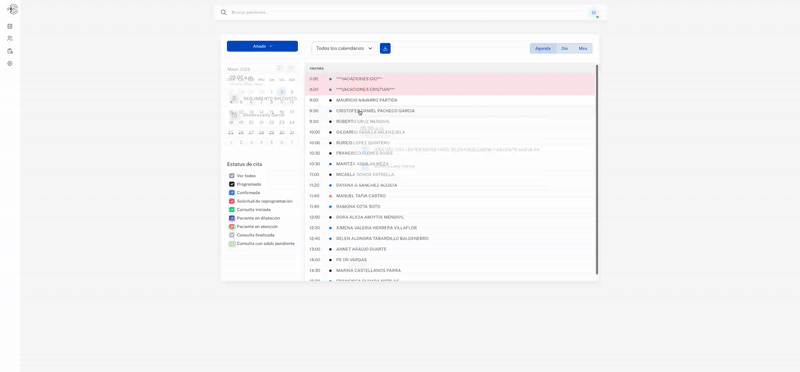This screenshot has height=372, width=800.
Task: Open the VACACIONES GIO entry
Action: pyautogui.click(x=450, y=79)
